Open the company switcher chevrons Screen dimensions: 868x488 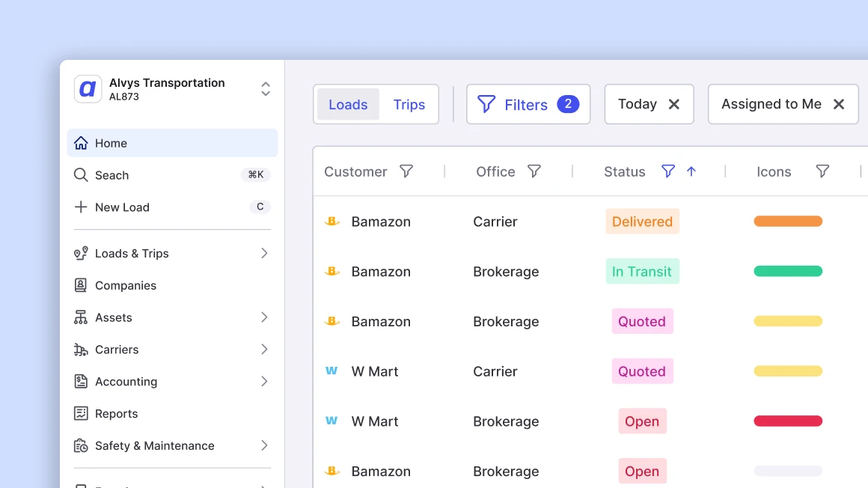coord(266,89)
